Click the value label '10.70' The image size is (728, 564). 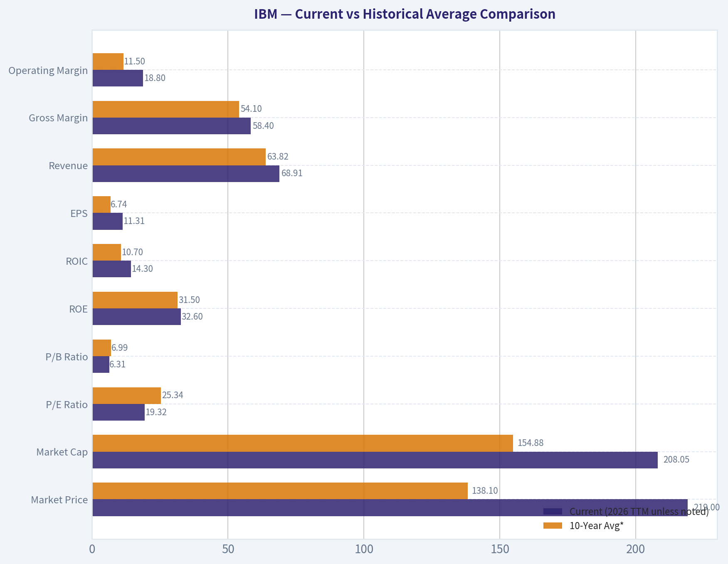[x=133, y=252]
